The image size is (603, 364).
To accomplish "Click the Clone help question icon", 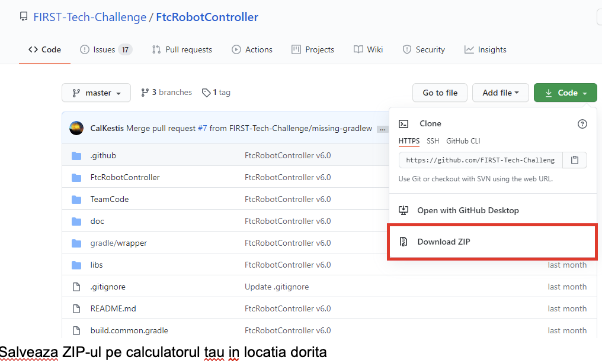I will 582,124.
